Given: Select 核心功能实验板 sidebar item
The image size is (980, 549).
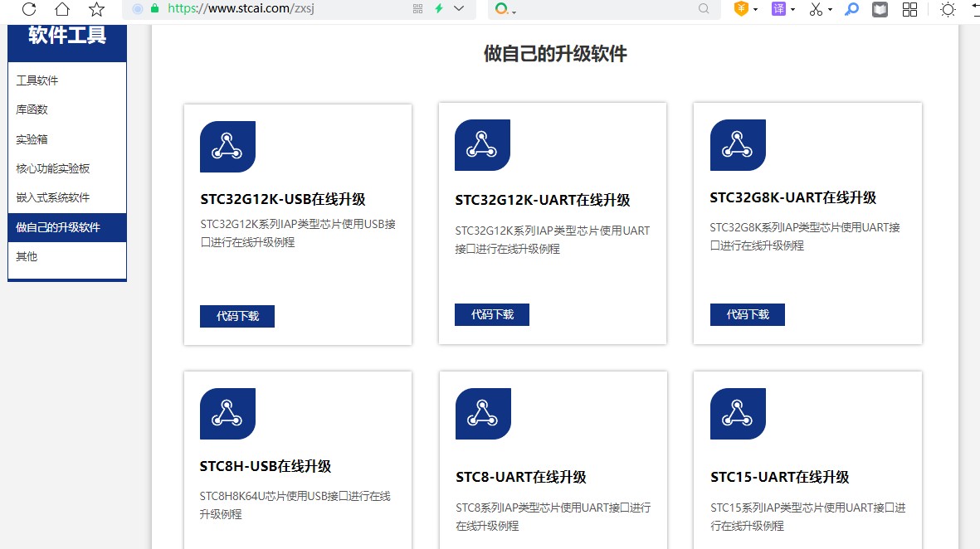Looking at the screenshot, I should (x=52, y=168).
